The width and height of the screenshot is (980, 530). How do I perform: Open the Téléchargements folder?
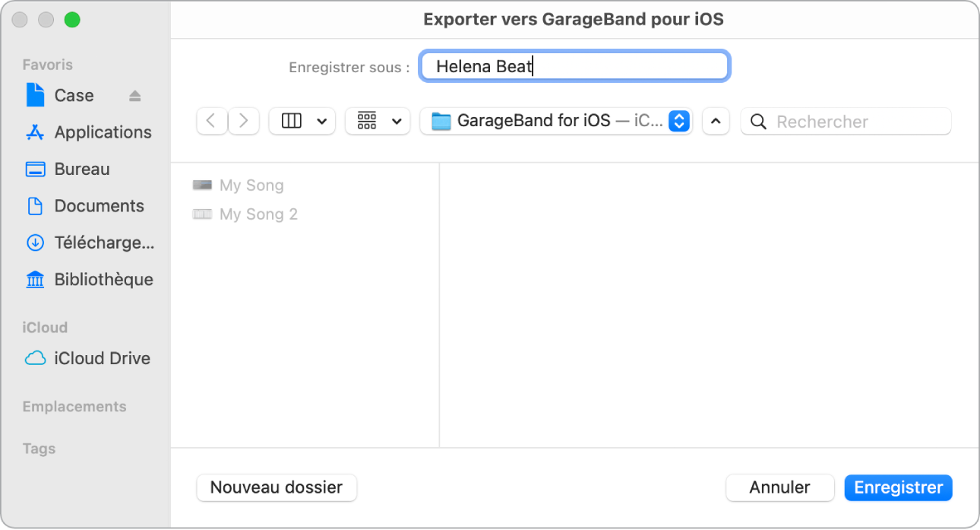click(x=97, y=242)
